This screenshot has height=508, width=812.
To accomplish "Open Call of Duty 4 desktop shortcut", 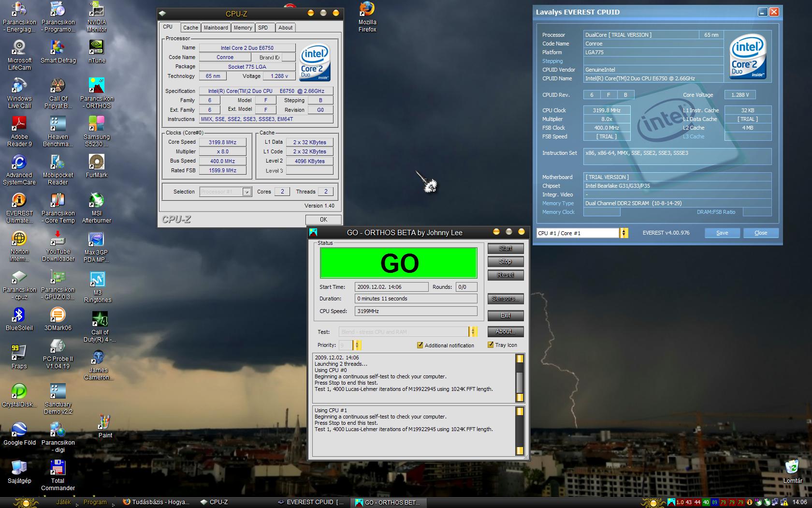I will coord(100,327).
